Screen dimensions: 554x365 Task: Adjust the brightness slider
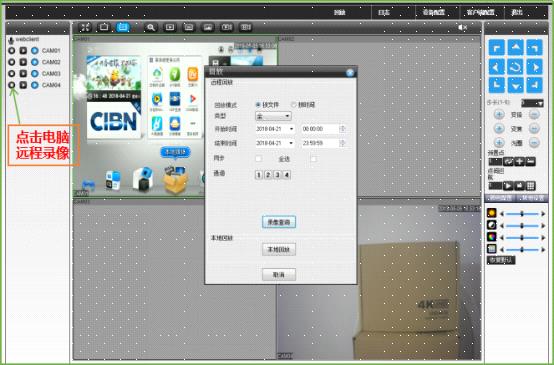522,213
